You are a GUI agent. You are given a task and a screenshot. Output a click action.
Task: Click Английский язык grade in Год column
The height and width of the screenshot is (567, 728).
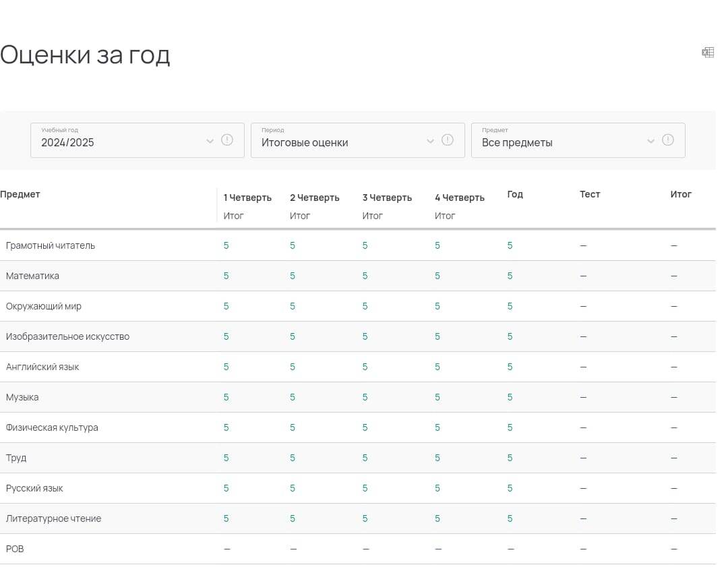(x=510, y=367)
